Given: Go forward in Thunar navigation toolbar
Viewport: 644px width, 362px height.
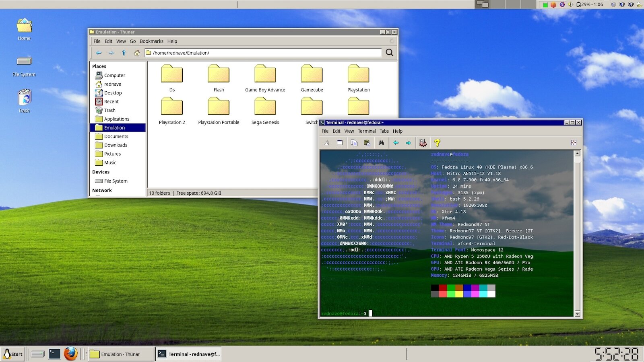Looking at the screenshot, I should click(111, 53).
